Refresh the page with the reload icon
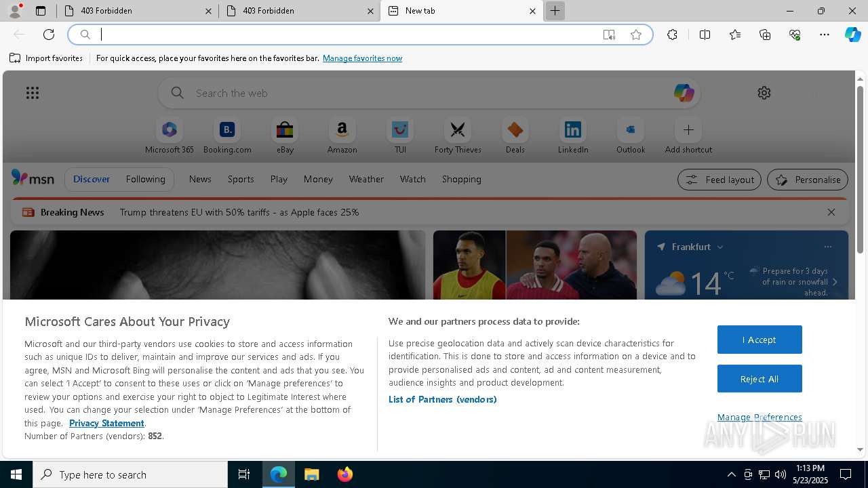Screen dimensions: 868x488 [x=49, y=35]
